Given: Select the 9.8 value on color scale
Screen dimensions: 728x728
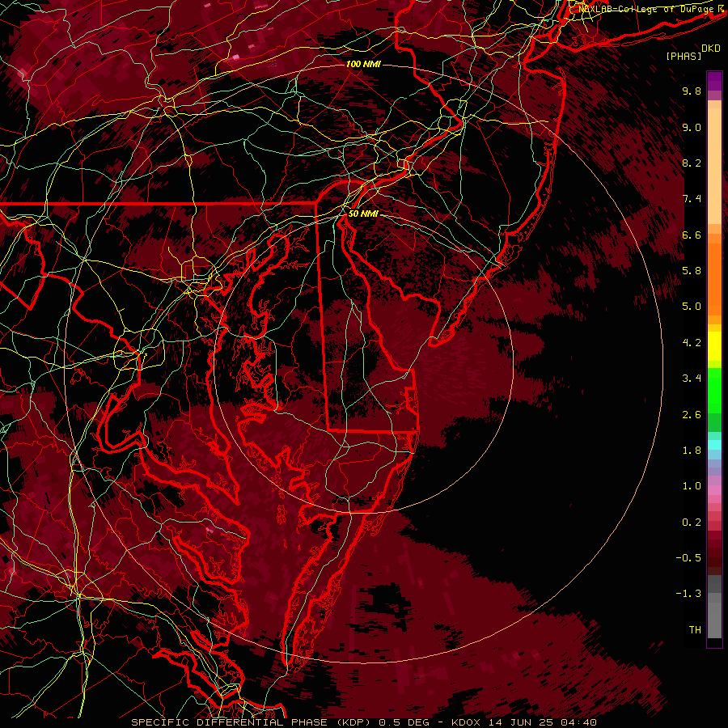Looking at the screenshot, I should (692, 91).
